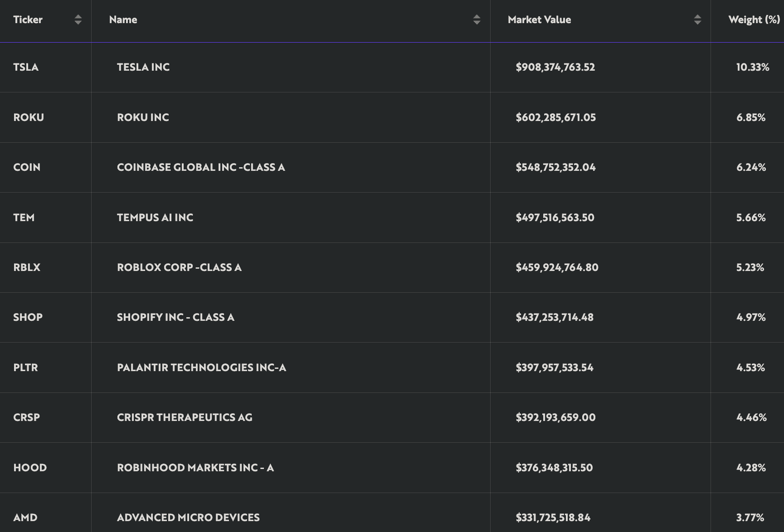784x532 pixels.
Task: Click the TESLA INC name
Action: (x=143, y=67)
